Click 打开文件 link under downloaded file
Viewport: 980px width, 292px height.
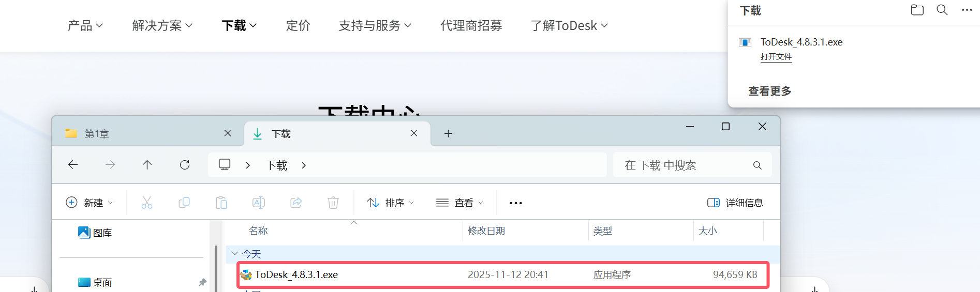(776, 57)
